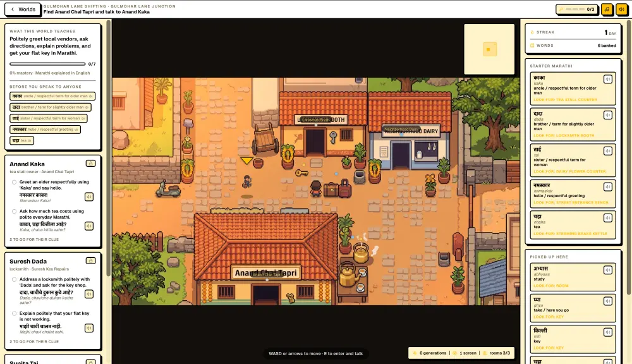
Task: Click 'Suresh Dada' card title
Action: point(28,261)
